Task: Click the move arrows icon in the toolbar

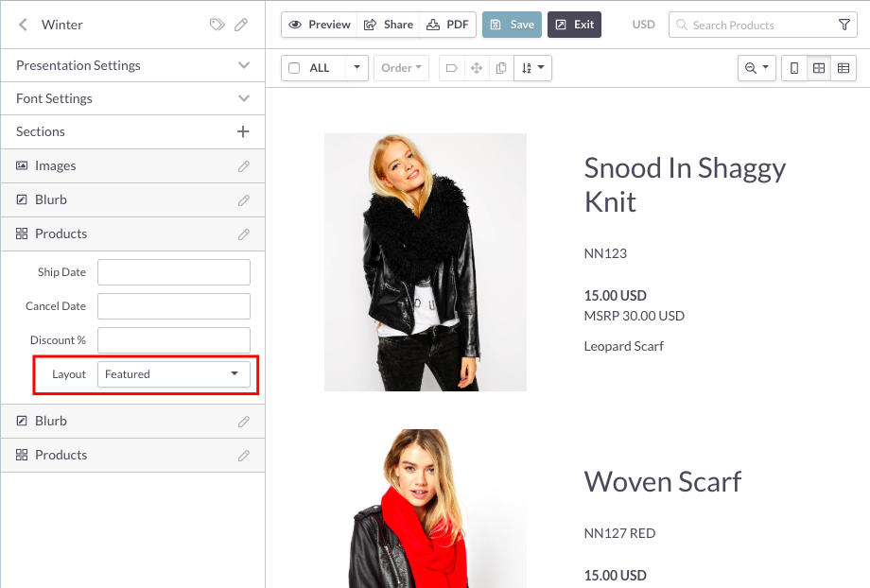Action: pos(477,68)
